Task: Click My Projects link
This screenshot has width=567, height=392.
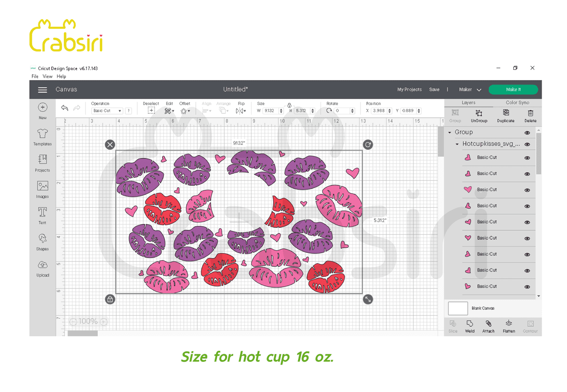Action: [x=410, y=90]
